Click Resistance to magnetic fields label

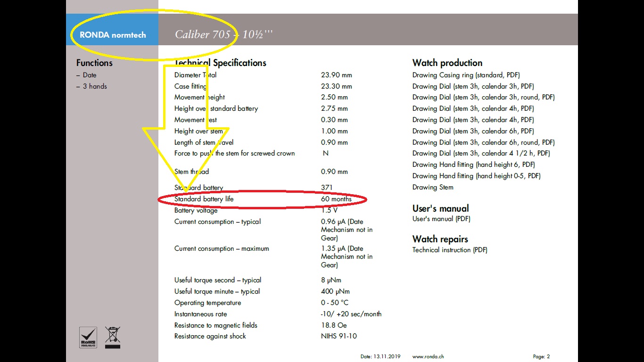[216, 325]
